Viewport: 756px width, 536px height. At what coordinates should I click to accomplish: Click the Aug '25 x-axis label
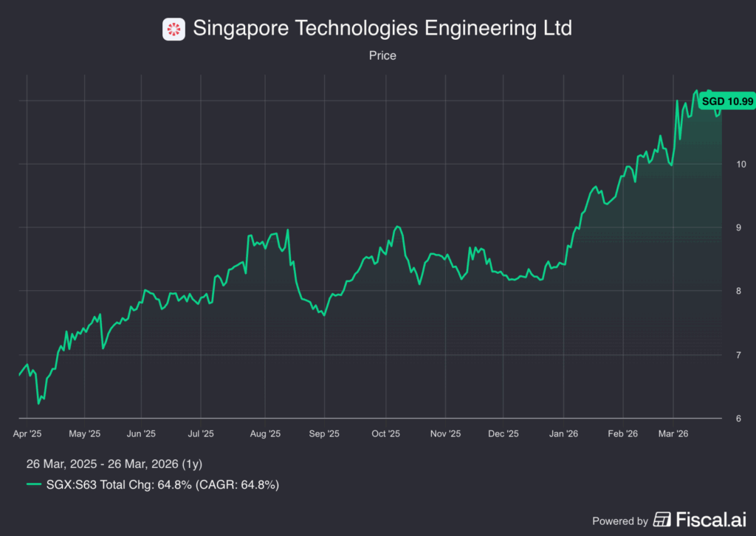tap(264, 434)
